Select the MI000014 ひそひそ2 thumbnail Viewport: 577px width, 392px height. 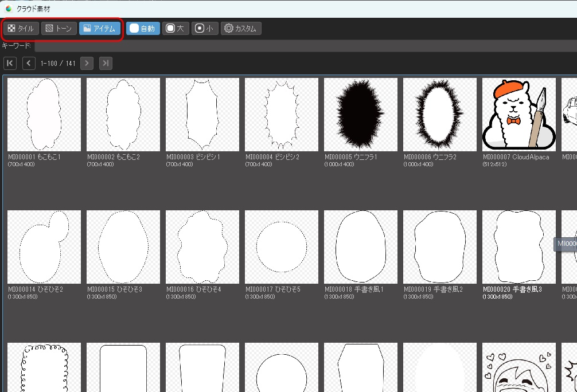pos(44,247)
